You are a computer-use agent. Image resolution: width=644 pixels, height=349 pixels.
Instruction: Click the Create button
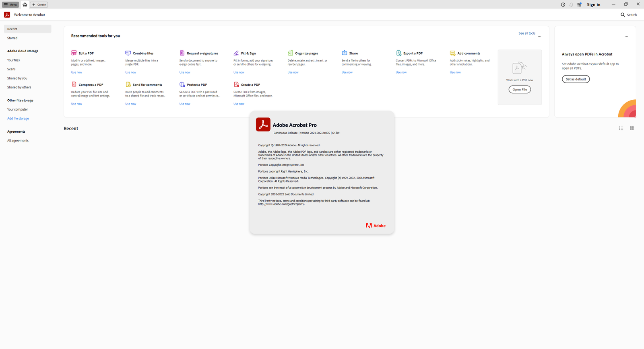click(x=39, y=4)
